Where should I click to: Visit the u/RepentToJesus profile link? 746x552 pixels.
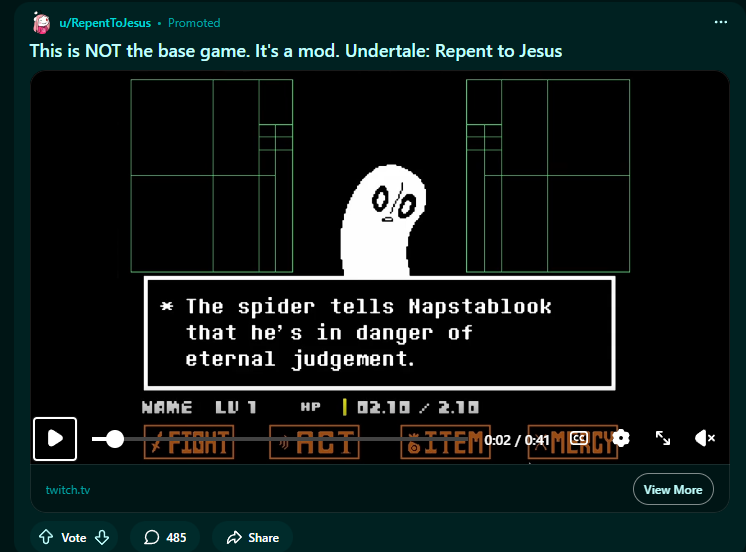[105, 23]
